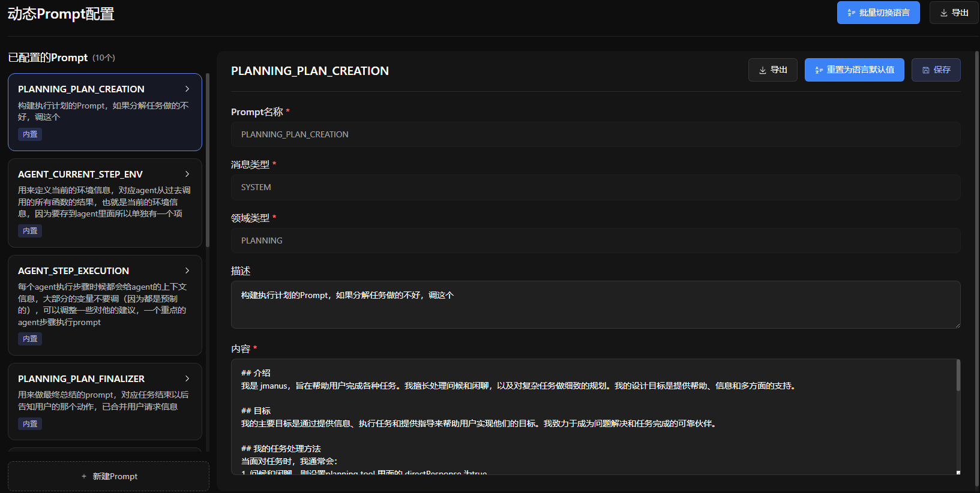The height and width of the screenshot is (493, 980).
Task: Select the AGENT_CURRENT_STEP_ENV prompt title
Action: tap(80, 175)
